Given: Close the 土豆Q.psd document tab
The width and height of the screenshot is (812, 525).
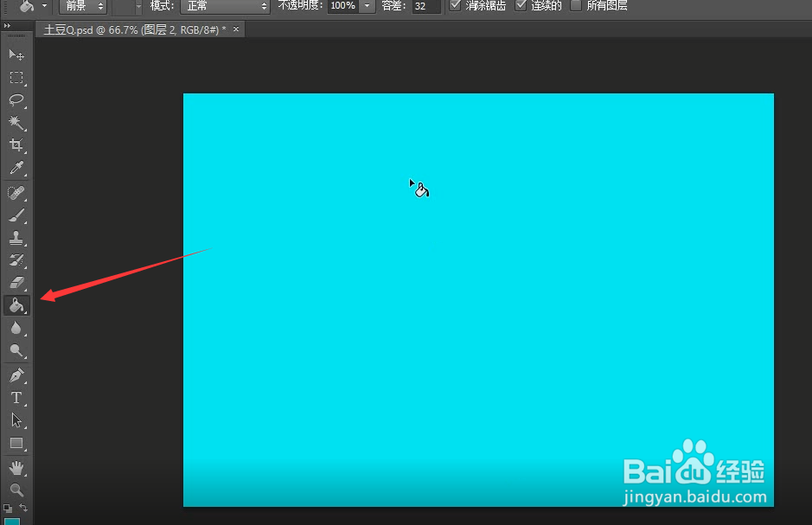Looking at the screenshot, I should (x=236, y=29).
